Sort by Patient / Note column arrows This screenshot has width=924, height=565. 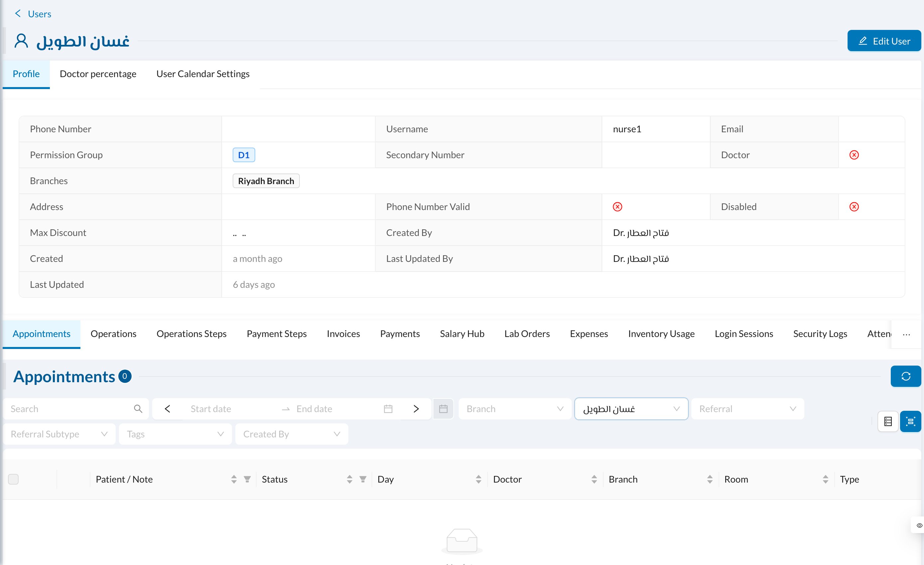coord(234,479)
